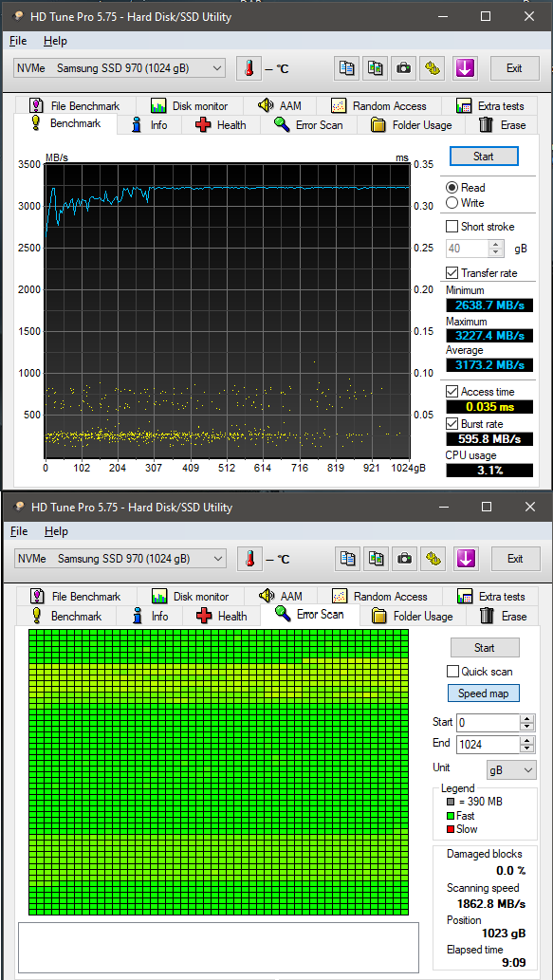Viewport: 553px width, 980px height.
Task: Click the camera save screenshot icon in lower window
Action: coord(405,558)
